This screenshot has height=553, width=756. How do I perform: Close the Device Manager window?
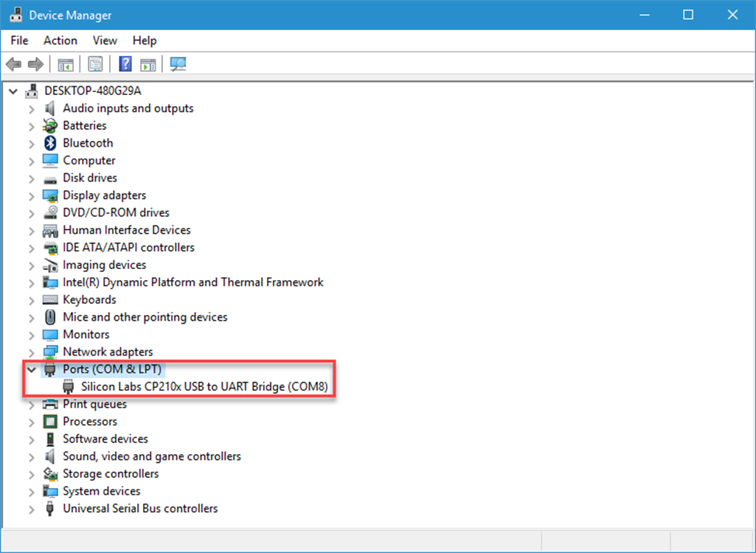pos(732,15)
